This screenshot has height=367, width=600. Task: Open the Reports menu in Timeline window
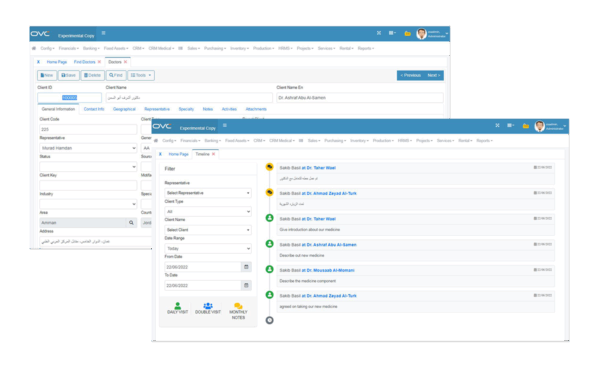click(x=484, y=140)
